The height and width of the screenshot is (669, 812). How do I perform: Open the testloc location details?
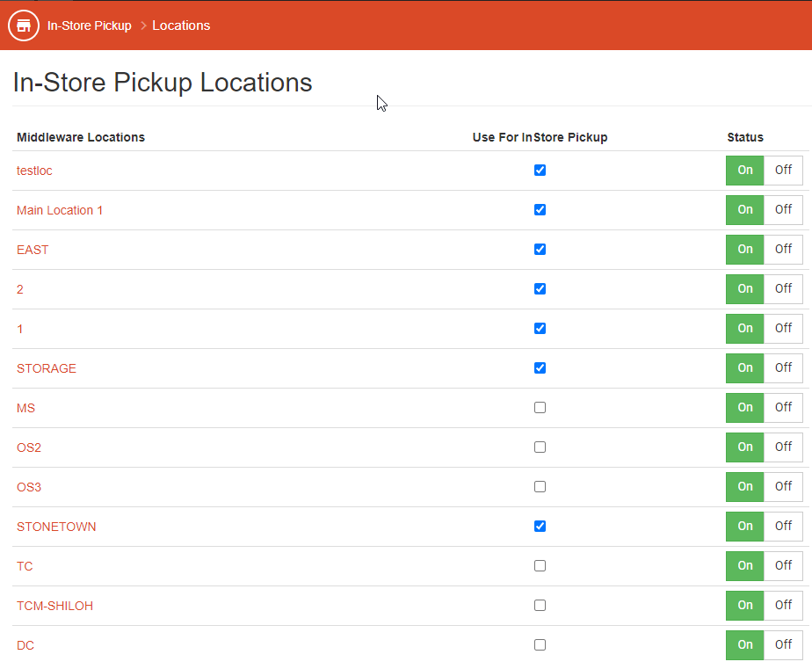[34, 170]
